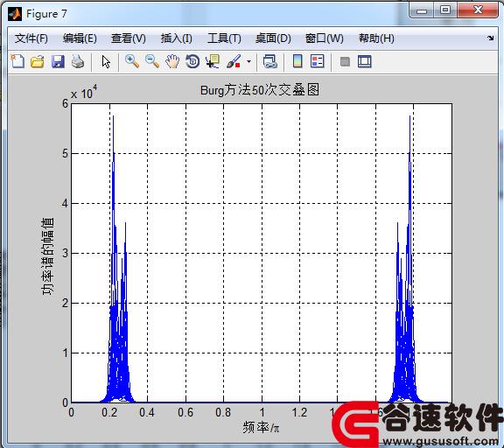Click y-axis tick label 5
504x448 pixels.
click(x=66, y=154)
